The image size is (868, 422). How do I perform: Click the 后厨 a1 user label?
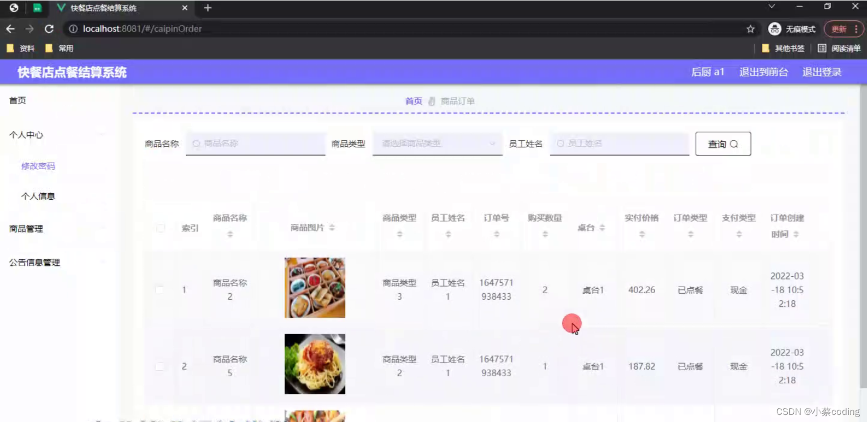tap(708, 72)
